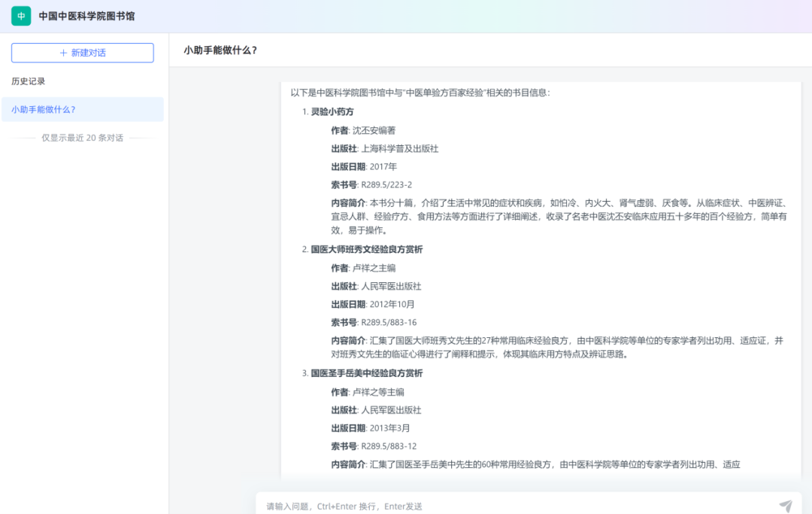Screen dimensions: 812x514
Task: Click the 历史记录 sidebar heading
Action: coord(29,81)
